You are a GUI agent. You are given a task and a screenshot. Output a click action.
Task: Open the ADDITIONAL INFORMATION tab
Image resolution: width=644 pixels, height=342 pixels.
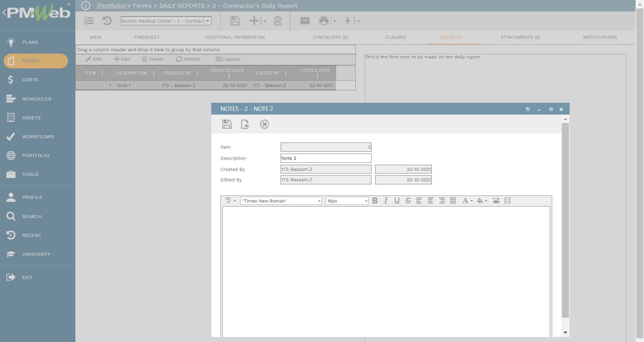coord(235,37)
